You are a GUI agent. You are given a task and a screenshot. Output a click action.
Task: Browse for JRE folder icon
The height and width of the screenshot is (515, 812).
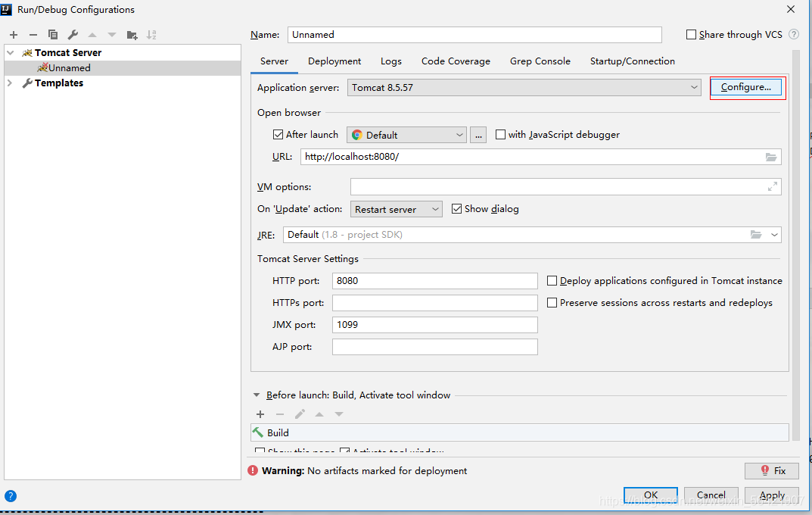(756, 235)
